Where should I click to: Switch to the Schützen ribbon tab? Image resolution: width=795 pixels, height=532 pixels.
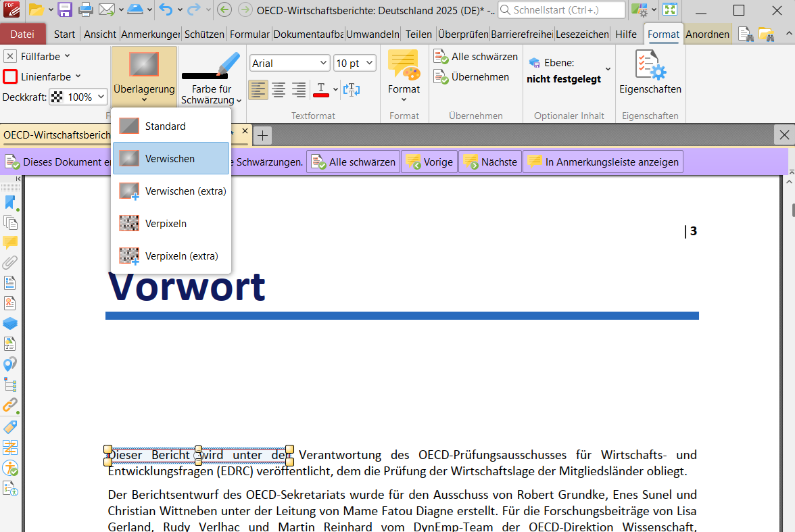[x=204, y=34]
